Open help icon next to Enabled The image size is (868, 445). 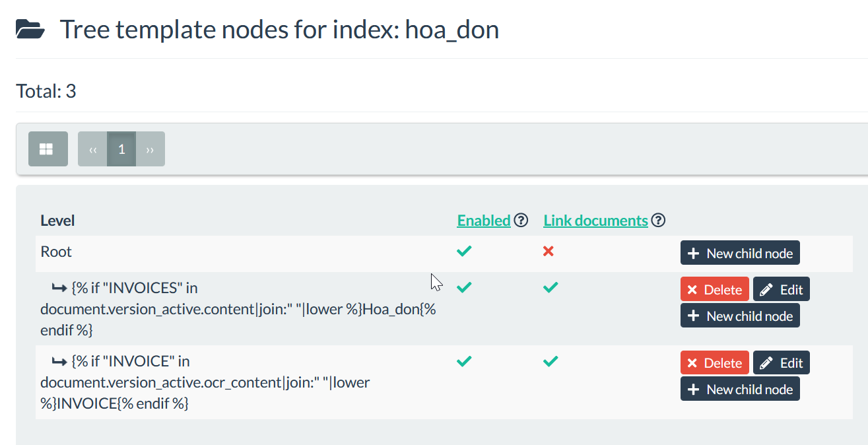[521, 221]
